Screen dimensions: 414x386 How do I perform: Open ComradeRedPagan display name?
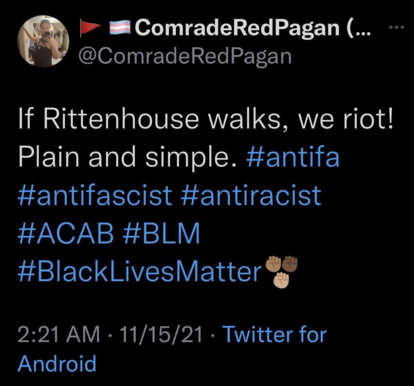237,28
